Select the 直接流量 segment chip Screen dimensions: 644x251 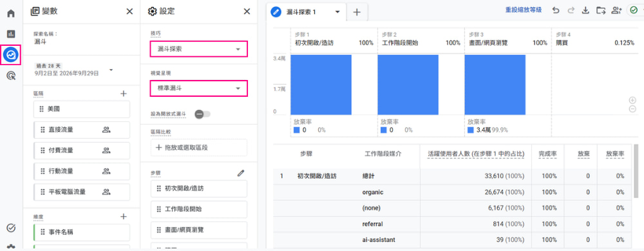click(x=81, y=130)
